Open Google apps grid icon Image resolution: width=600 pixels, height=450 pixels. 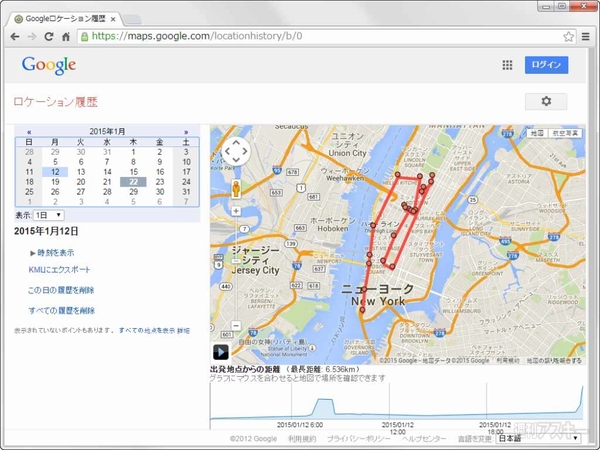[x=507, y=65]
